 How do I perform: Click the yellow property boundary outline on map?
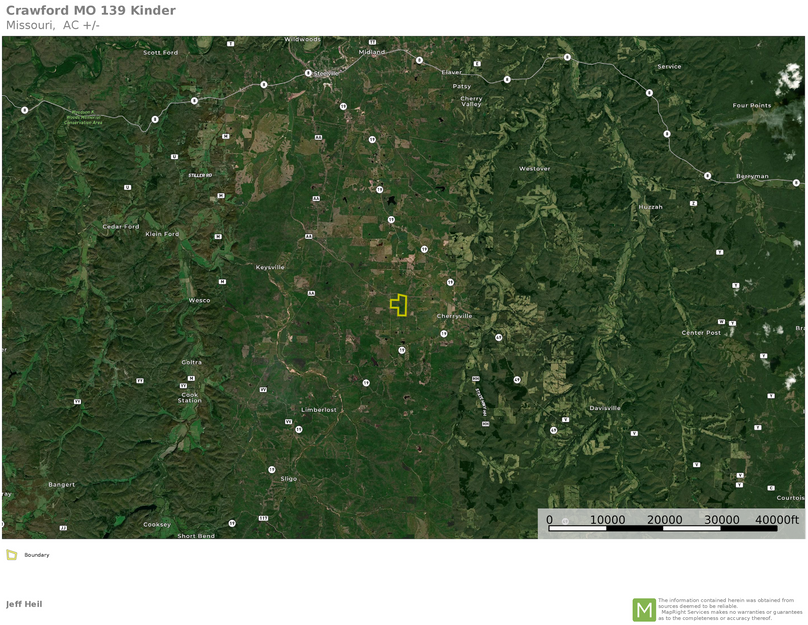(x=399, y=305)
